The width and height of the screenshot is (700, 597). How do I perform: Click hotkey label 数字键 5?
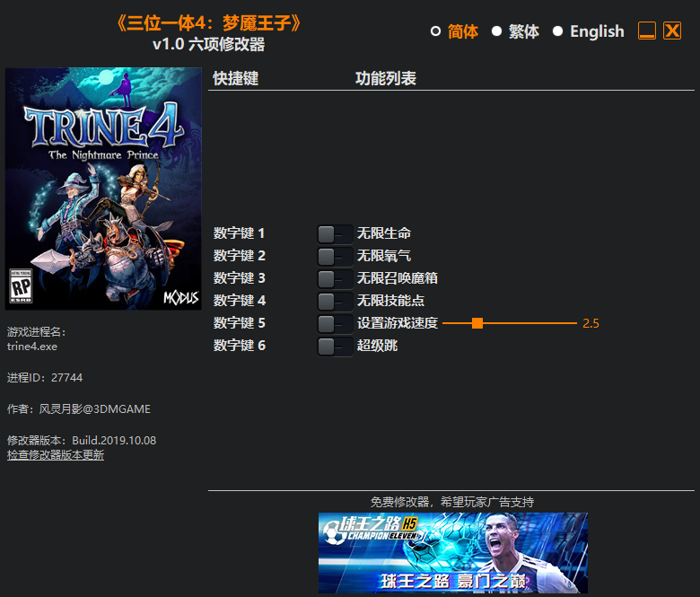coord(240,322)
